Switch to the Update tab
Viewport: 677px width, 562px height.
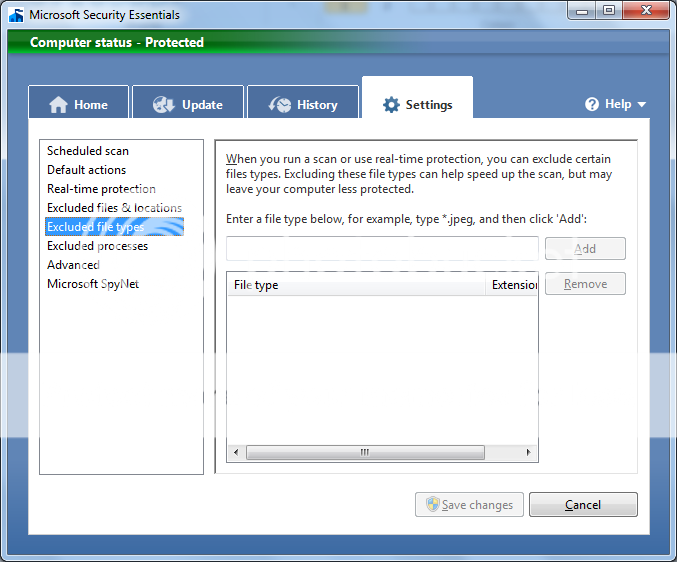[x=188, y=102]
